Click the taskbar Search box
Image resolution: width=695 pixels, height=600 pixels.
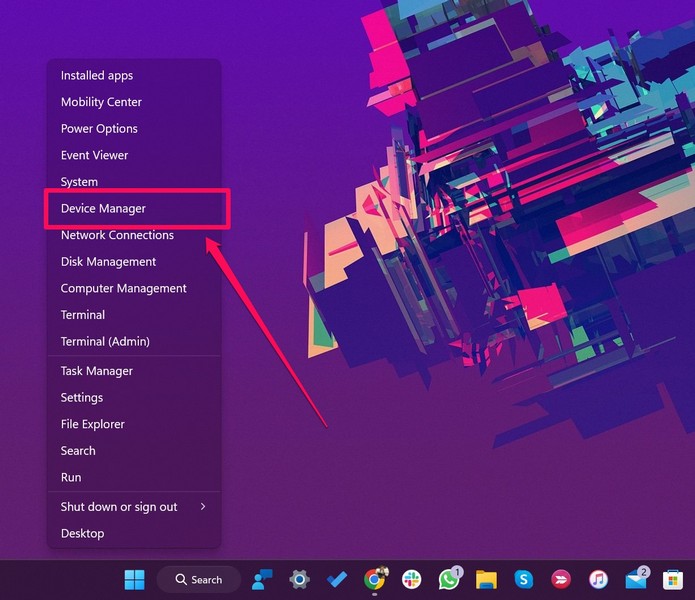point(198,579)
